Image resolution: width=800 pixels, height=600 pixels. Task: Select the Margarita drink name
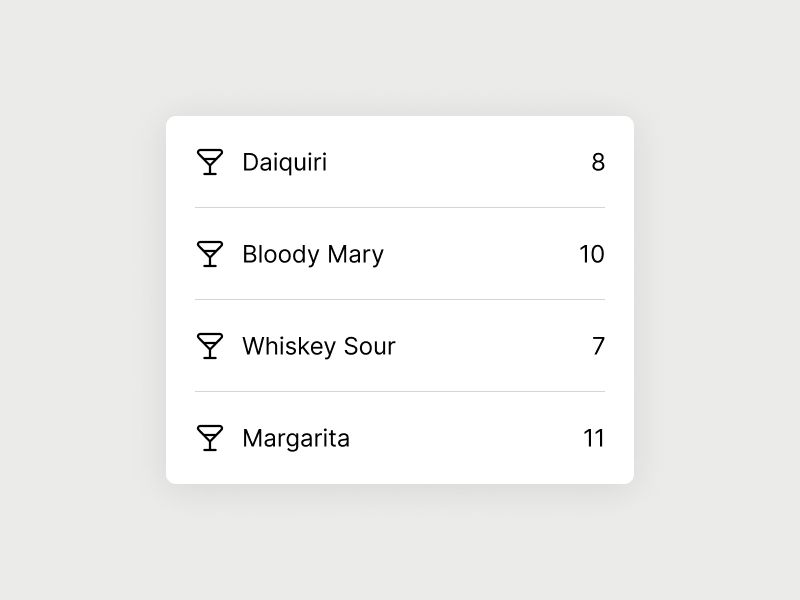click(295, 438)
